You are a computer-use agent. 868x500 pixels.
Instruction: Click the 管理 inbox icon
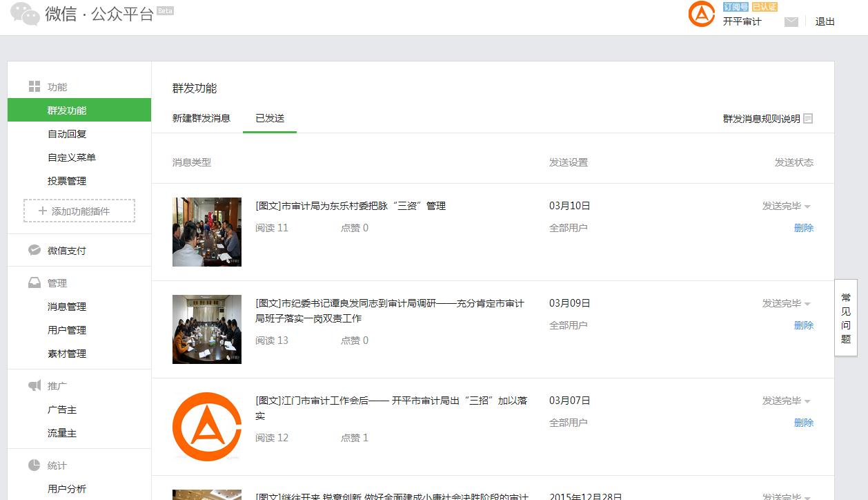[34, 282]
